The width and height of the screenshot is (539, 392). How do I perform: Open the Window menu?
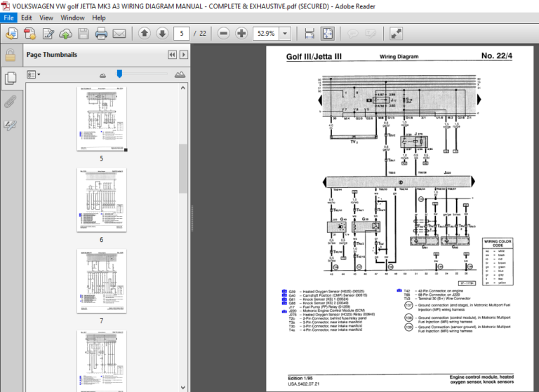[72, 18]
